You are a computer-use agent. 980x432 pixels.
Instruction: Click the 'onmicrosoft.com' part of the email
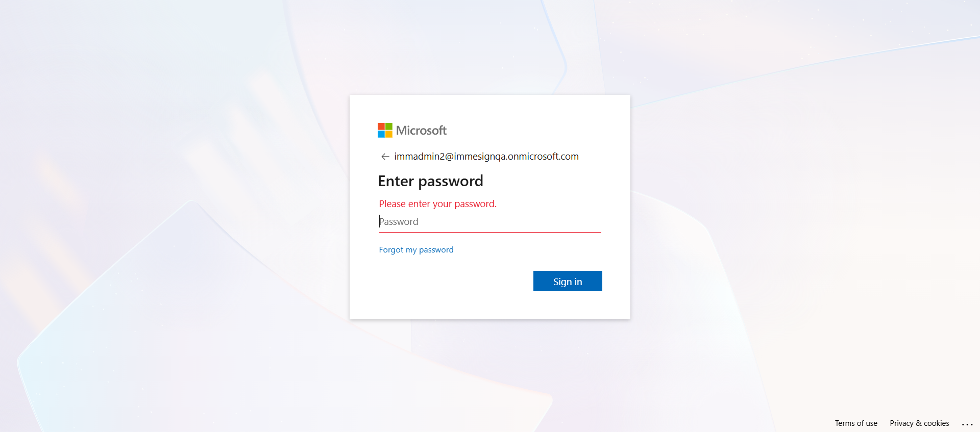543,157
